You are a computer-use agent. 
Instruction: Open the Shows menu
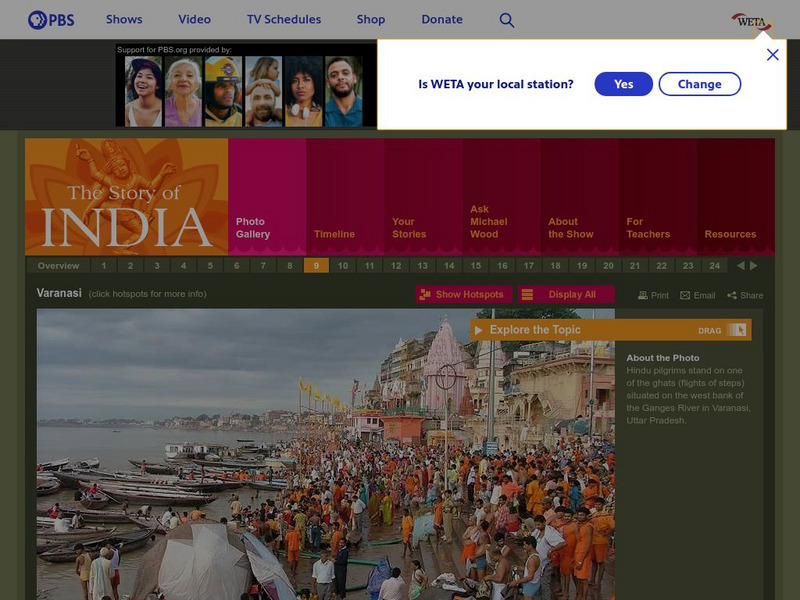[124, 19]
